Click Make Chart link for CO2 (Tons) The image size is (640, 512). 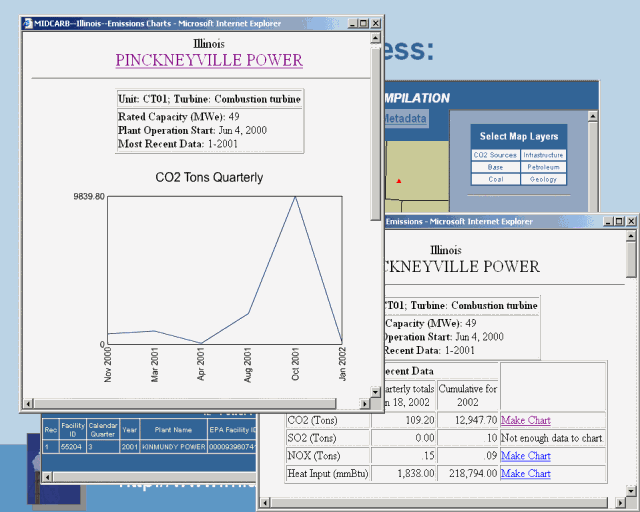pyautogui.click(x=526, y=420)
